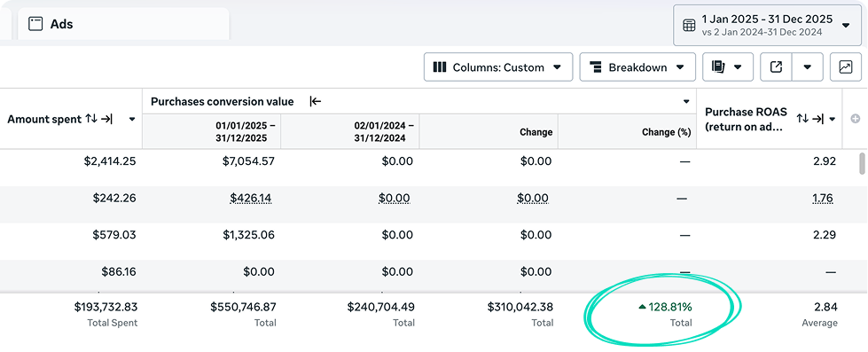This screenshot has height=352, width=868.
Task: Click the $426.14 conversion value
Action: (x=251, y=198)
